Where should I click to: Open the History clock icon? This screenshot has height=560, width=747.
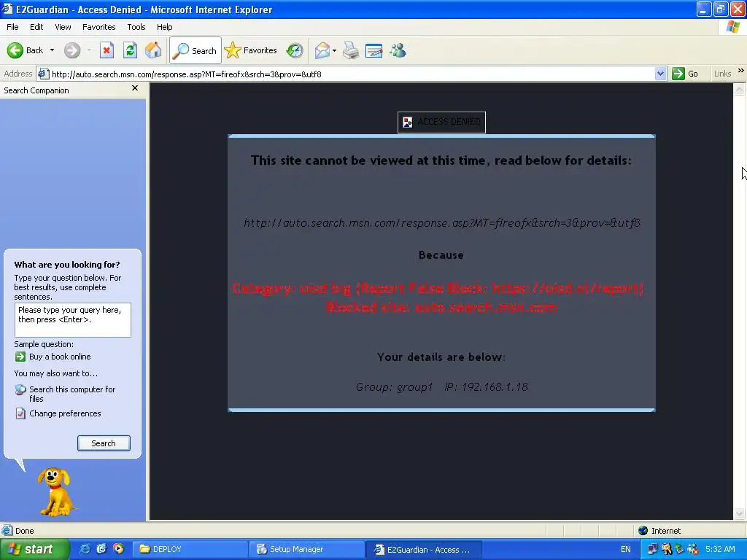pos(295,50)
